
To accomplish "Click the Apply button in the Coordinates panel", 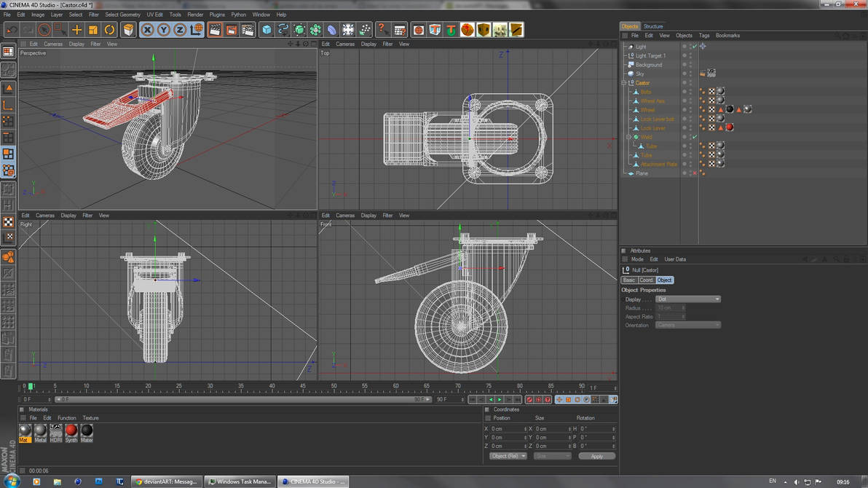I will (596, 455).
